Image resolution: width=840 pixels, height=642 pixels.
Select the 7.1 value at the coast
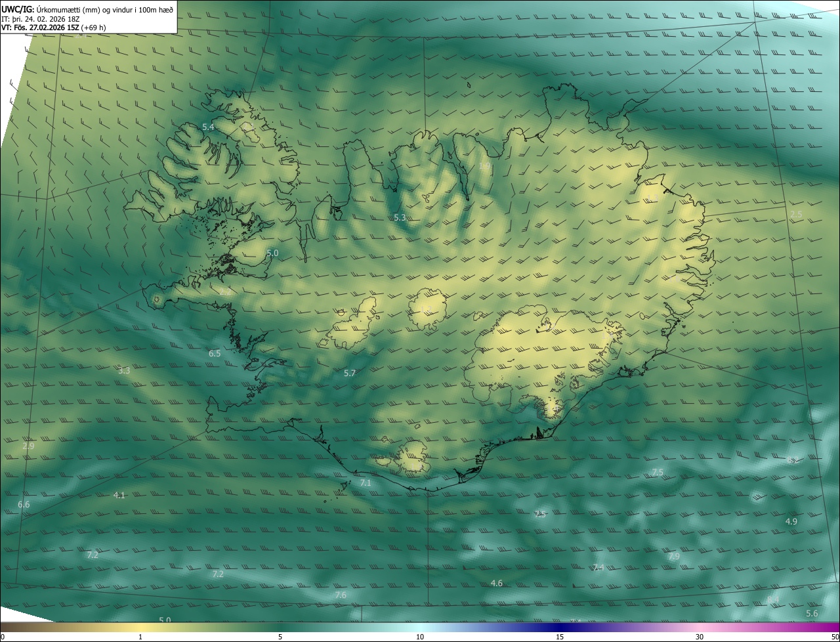point(366,483)
